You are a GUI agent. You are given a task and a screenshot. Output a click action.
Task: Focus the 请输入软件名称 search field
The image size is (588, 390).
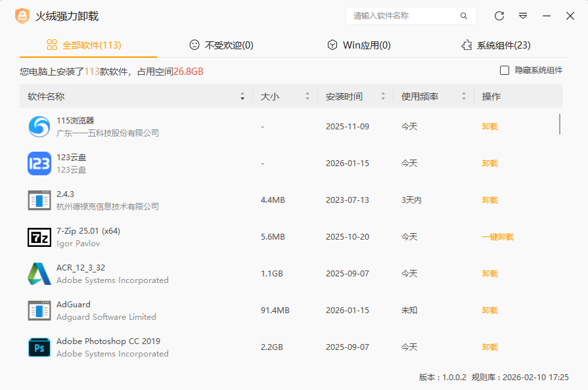click(401, 16)
